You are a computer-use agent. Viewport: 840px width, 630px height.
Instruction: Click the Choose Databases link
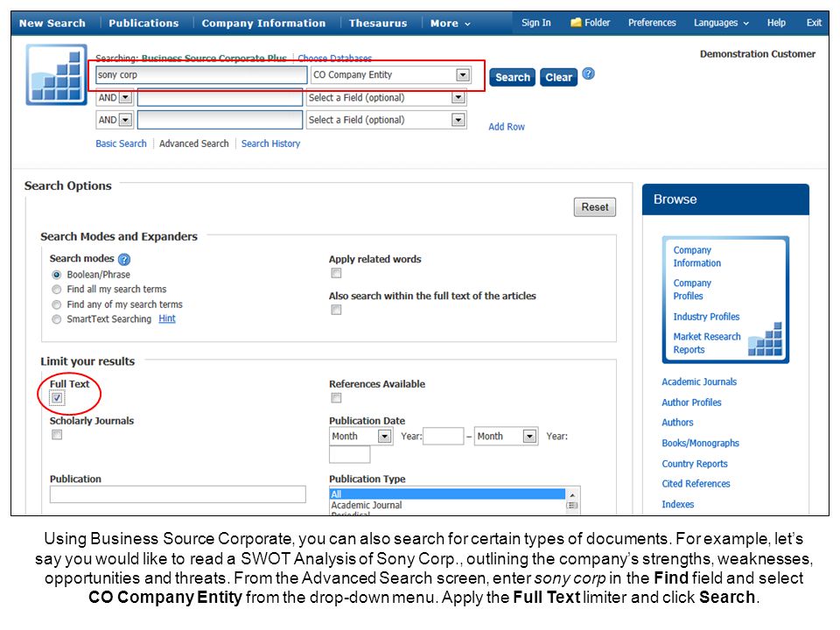click(334, 58)
